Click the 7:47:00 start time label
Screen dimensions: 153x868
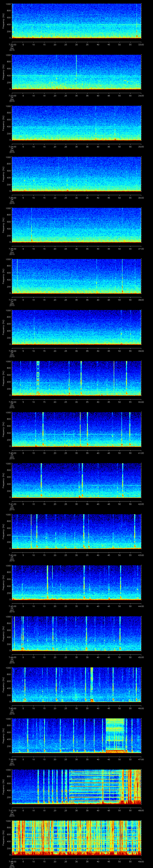click(x=12, y=810)
